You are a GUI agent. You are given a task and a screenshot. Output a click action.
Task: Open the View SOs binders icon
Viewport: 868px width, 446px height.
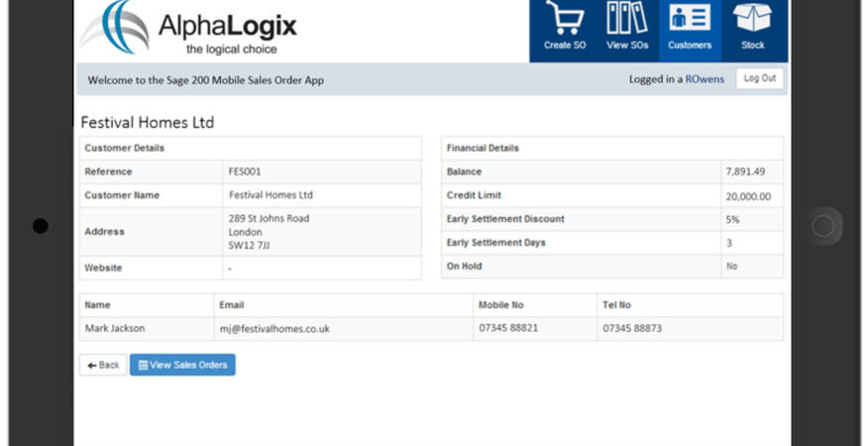click(x=627, y=18)
